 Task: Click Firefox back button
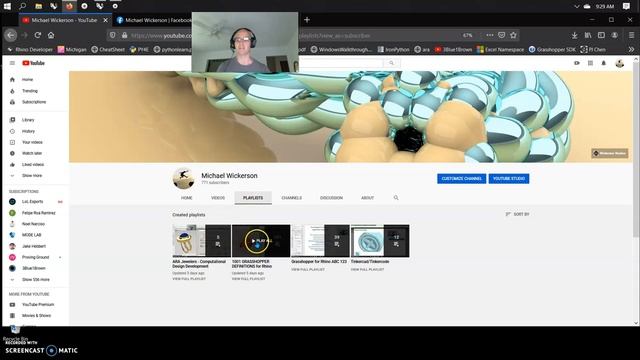pyautogui.click(x=11, y=35)
